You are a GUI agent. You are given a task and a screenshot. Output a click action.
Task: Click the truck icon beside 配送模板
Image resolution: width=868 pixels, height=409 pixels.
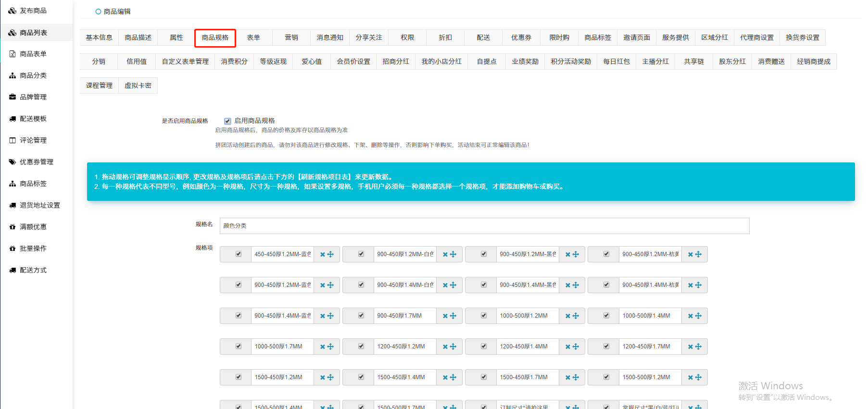(x=13, y=119)
